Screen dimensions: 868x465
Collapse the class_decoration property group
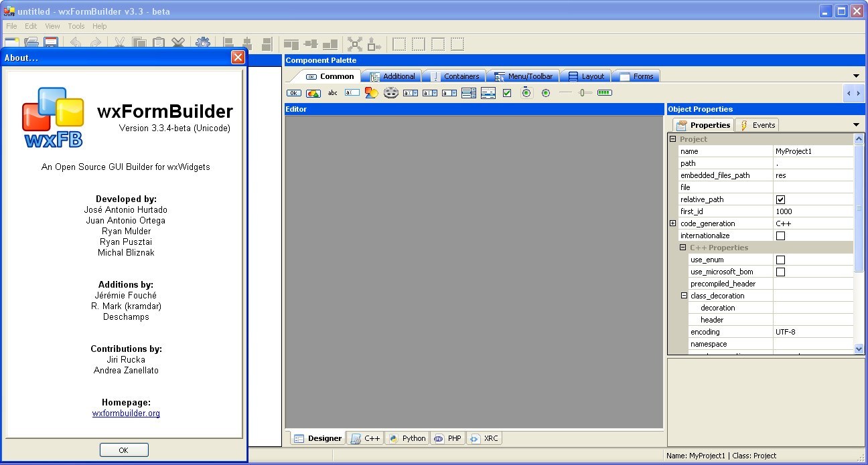tap(684, 296)
